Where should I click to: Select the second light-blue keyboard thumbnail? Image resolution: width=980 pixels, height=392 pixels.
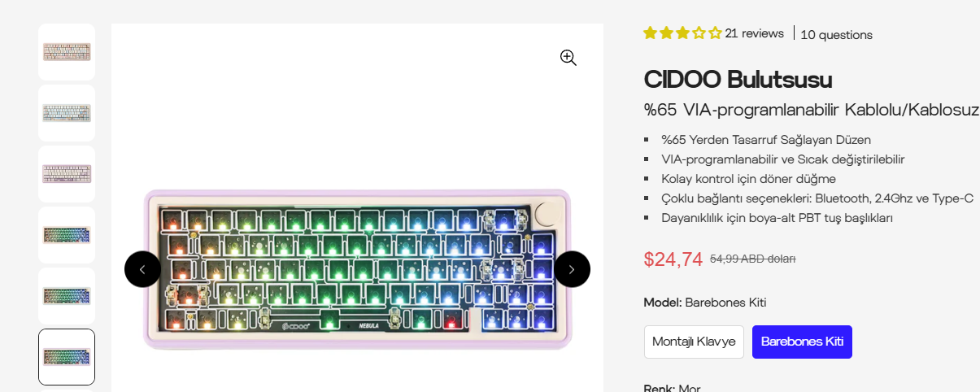[x=67, y=113]
